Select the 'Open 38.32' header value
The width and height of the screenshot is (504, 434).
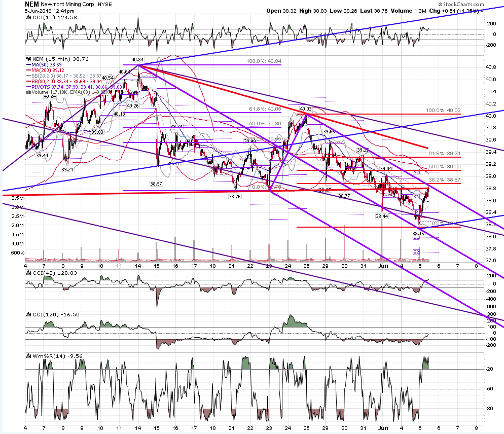coord(281,11)
